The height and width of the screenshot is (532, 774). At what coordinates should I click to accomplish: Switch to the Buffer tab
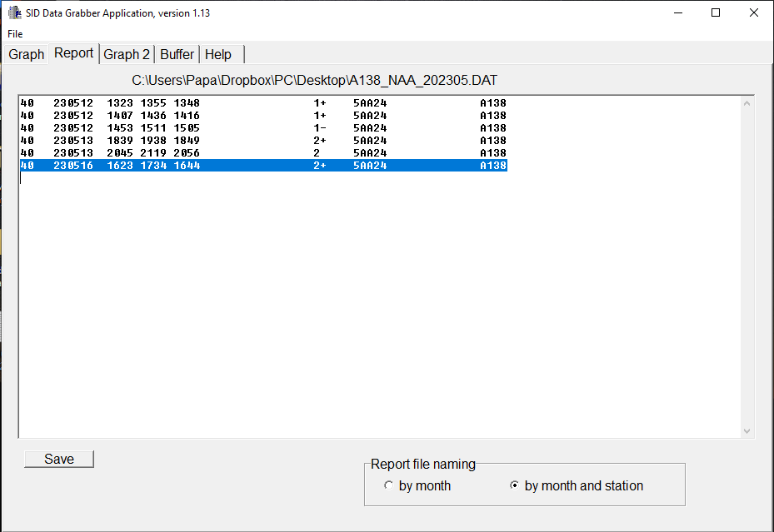(x=177, y=54)
